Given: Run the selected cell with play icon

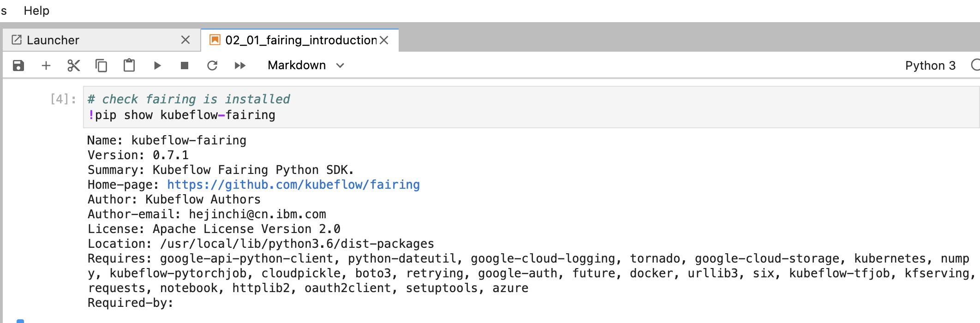Looking at the screenshot, I should click(x=157, y=66).
